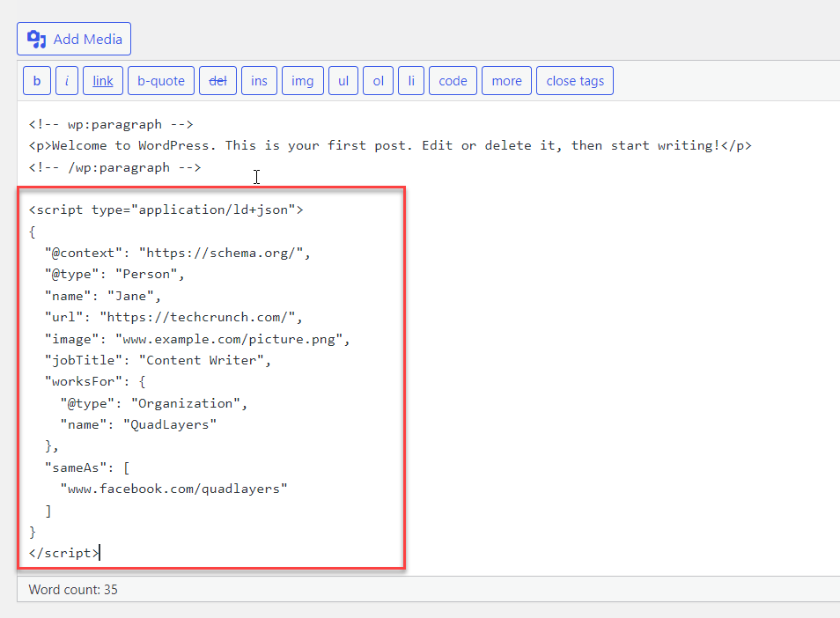Click the closing </script> tag line
Screen dimensions: 840x618
point(63,553)
